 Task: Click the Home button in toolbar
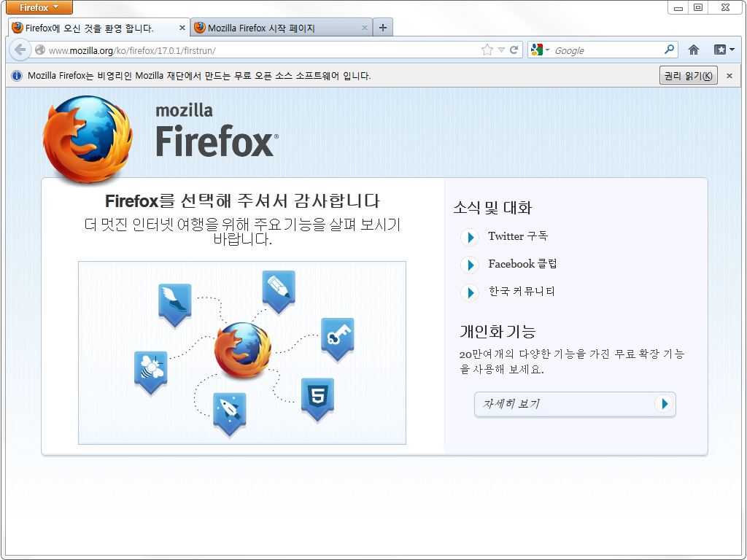click(693, 50)
